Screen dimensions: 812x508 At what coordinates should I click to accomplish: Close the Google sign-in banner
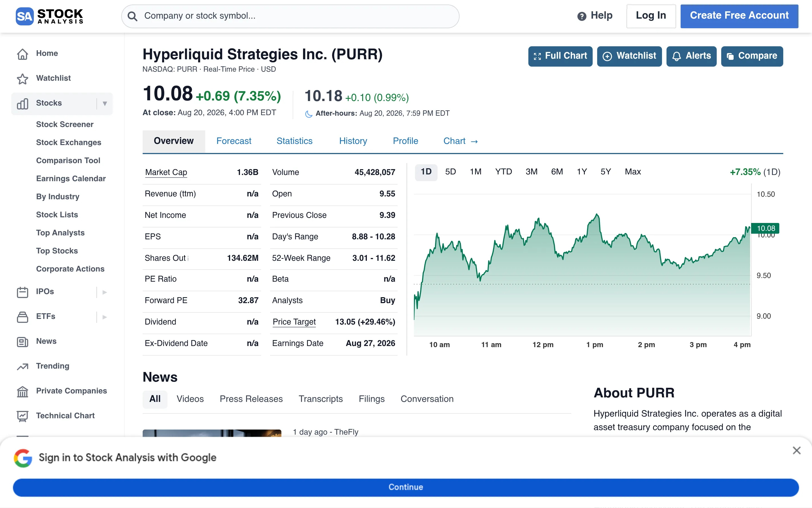coord(796,450)
